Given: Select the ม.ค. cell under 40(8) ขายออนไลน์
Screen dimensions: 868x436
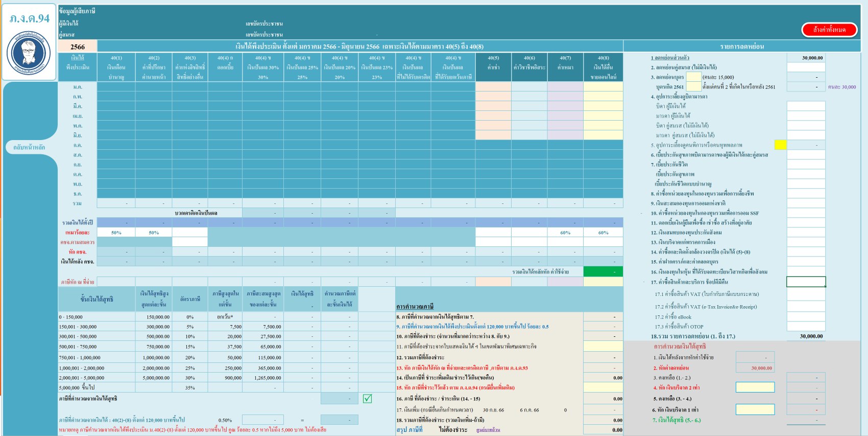Looking at the screenshot, I should [x=603, y=87].
